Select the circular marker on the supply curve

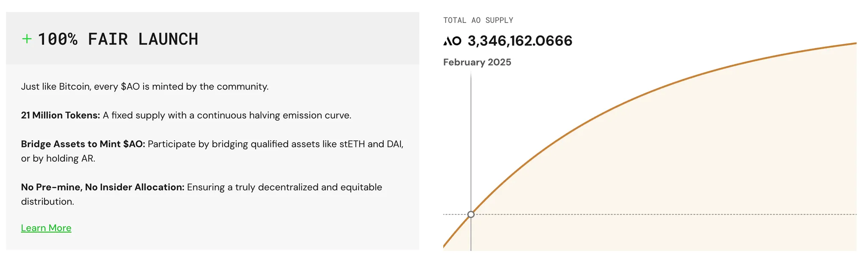[x=471, y=215]
